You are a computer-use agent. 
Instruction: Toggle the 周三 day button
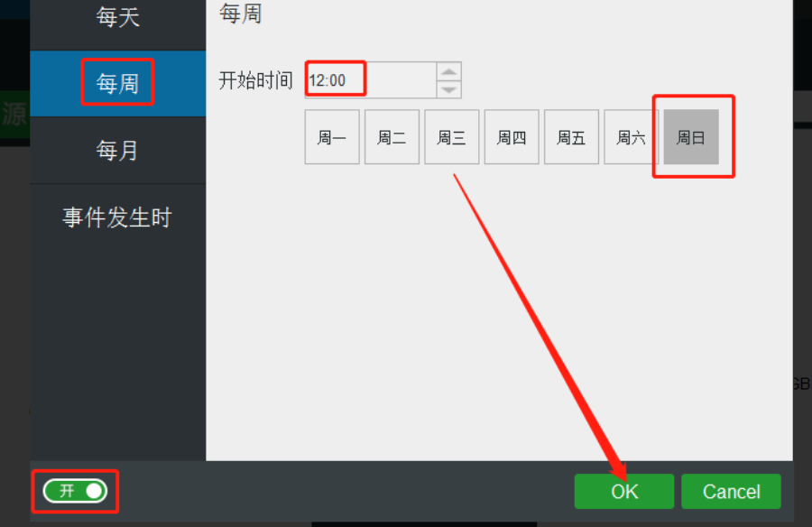pos(452,137)
